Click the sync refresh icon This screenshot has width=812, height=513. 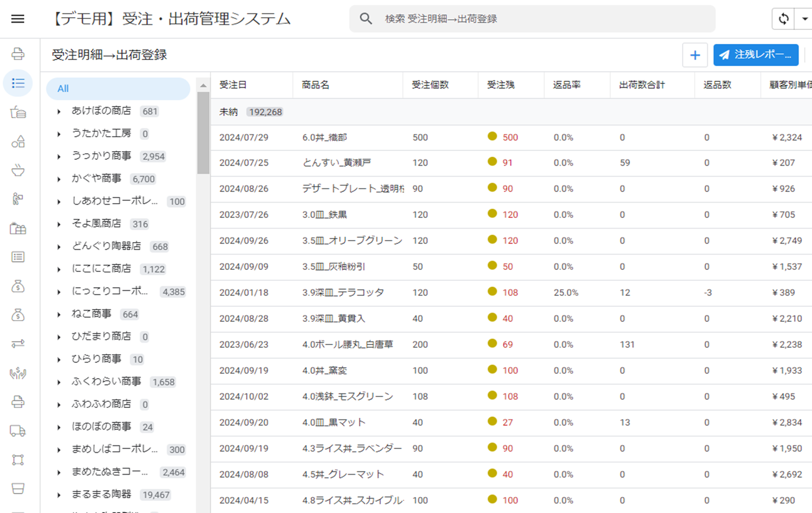coord(783,19)
